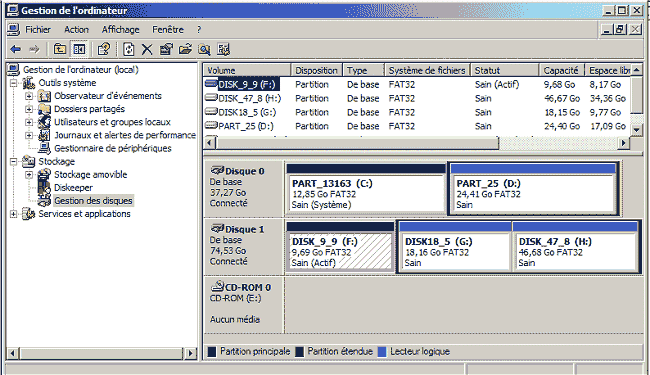Select PART_13163 (C:) partition block
The width and height of the screenshot is (650, 375).
[x=366, y=189]
